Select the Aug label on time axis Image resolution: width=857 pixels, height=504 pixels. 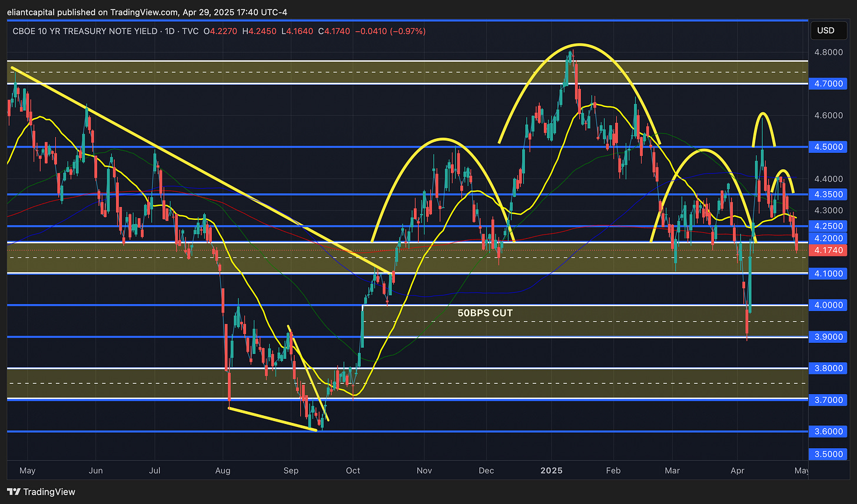(223, 470)
